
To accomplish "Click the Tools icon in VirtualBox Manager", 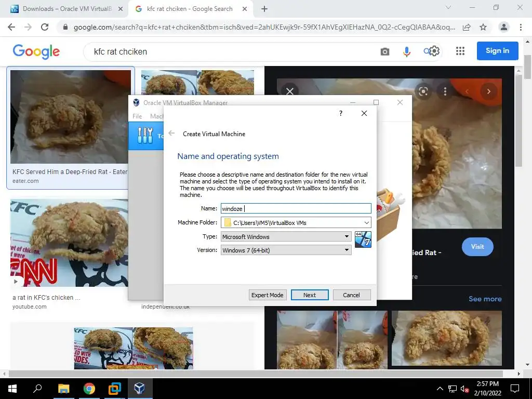I will point(145,136).
